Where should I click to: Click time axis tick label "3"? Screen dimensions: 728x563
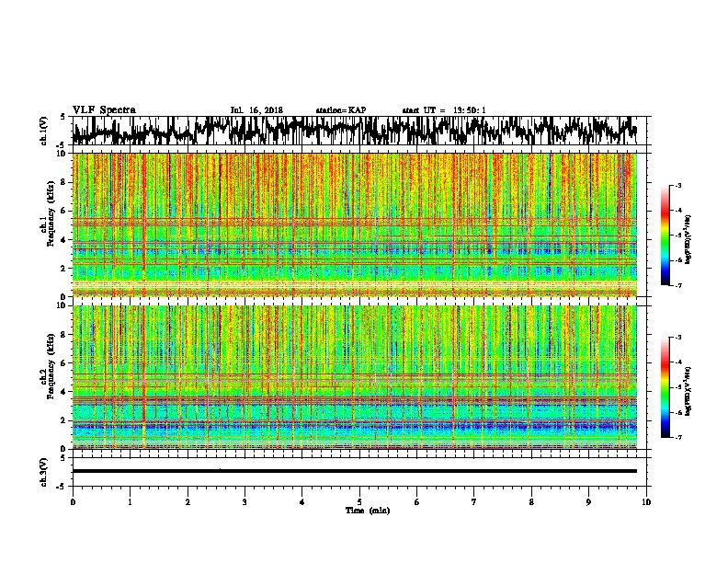tap(245, 502)
